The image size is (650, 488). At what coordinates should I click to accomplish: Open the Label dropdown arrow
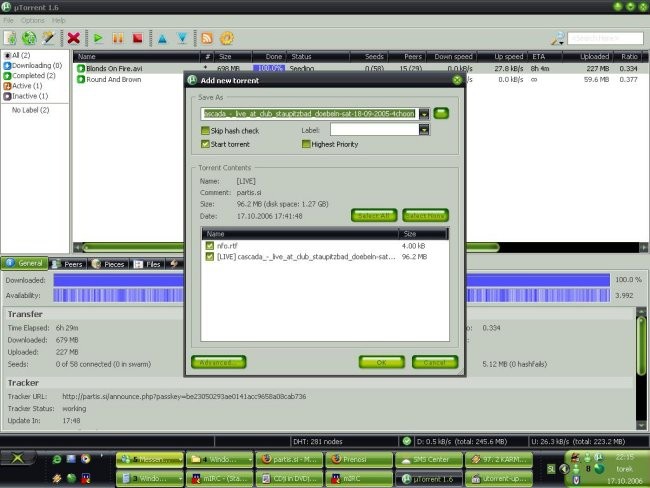424,130
